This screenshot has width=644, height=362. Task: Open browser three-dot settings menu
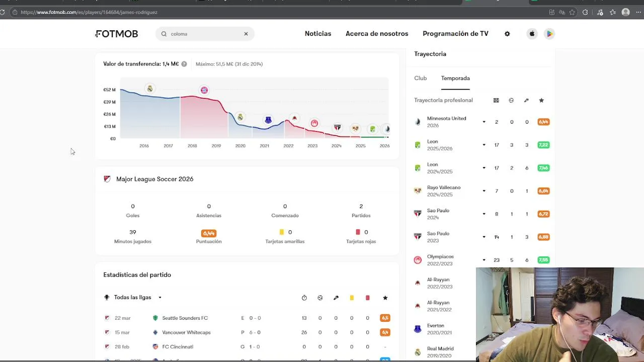(638, 12)
